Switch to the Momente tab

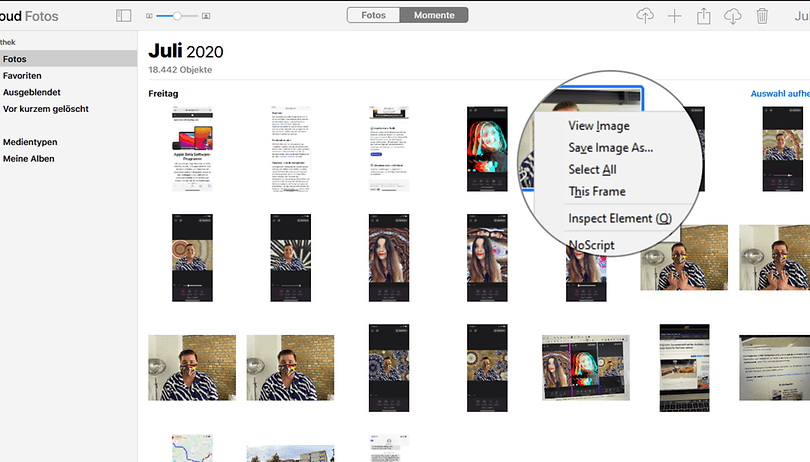point(433,15)
